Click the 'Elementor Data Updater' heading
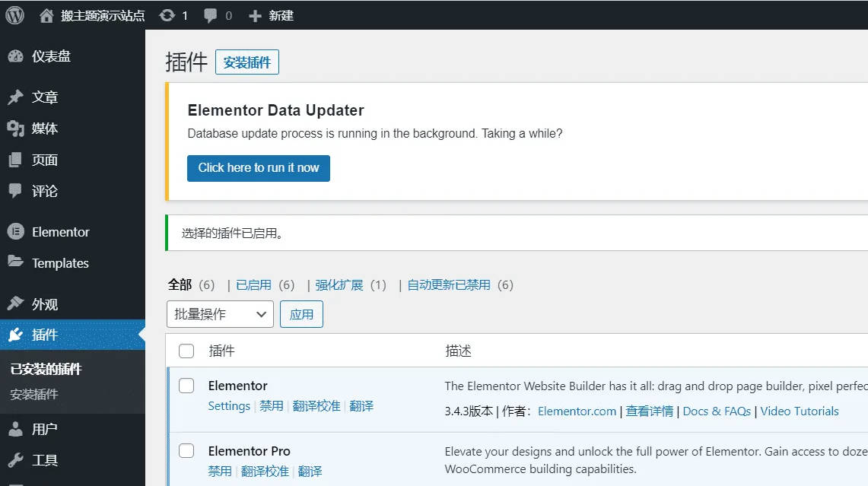This screenshot has width=868, height=486. [275, 110]
